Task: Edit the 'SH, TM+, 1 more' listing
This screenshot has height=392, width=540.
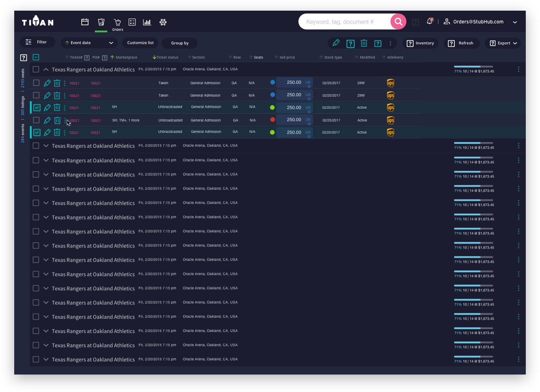Action: click(x=47, y=120)
